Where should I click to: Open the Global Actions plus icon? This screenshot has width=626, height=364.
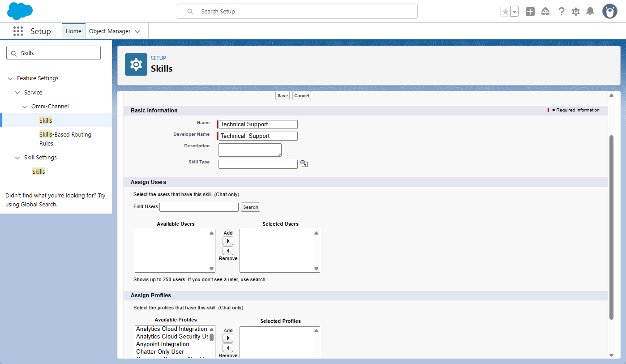(530, 12)
